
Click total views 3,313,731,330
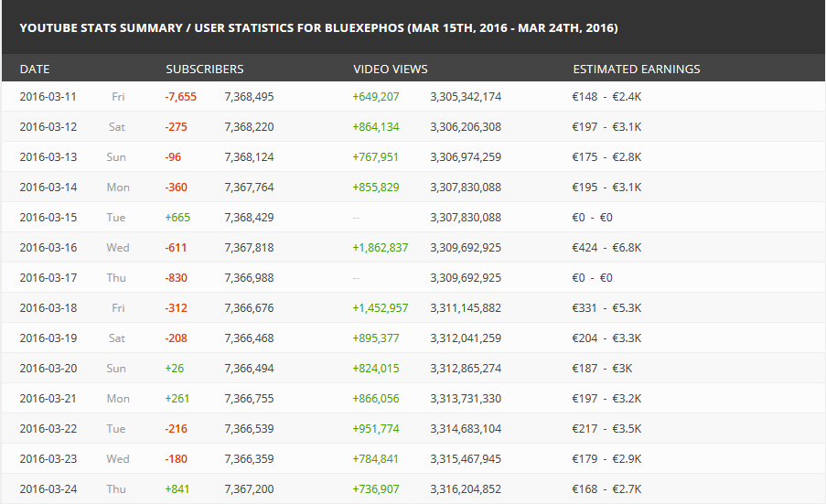coord(466,399)
